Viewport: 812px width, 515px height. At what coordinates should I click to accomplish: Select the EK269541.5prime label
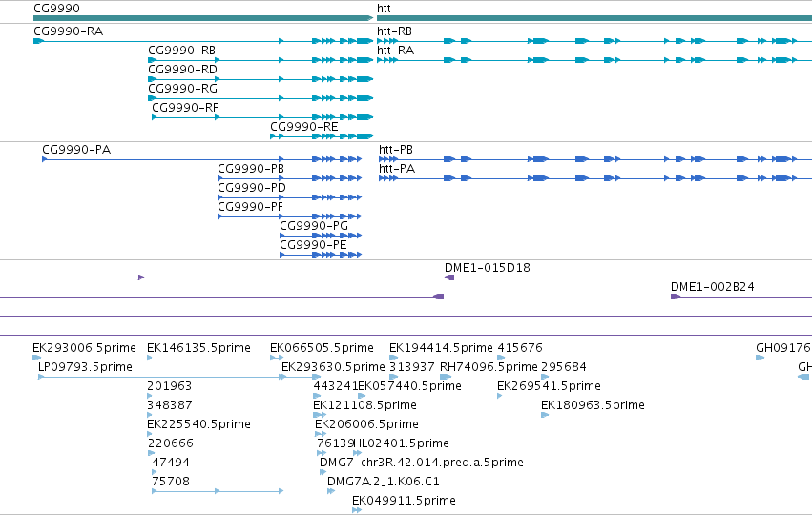click(x=549, y=386)
